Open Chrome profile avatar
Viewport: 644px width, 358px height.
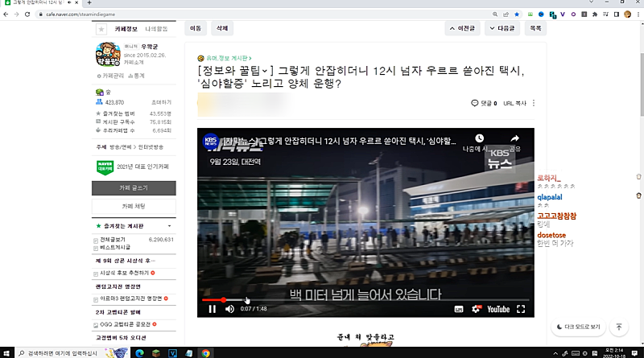click(x=627, y=14)
